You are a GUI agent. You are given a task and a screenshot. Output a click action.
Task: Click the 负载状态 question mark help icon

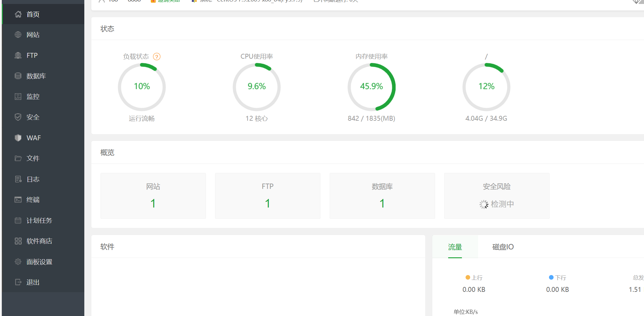tap(157, 57)
